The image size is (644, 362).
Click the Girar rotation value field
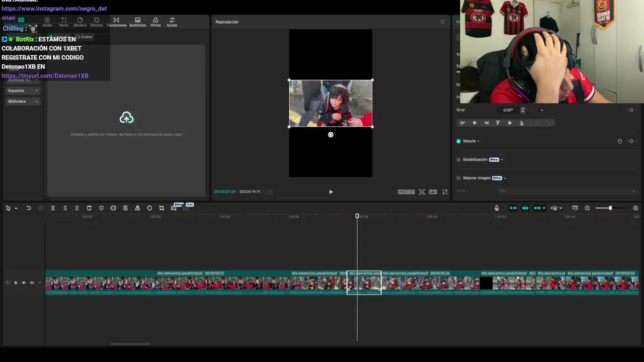[x=508, y=110]
